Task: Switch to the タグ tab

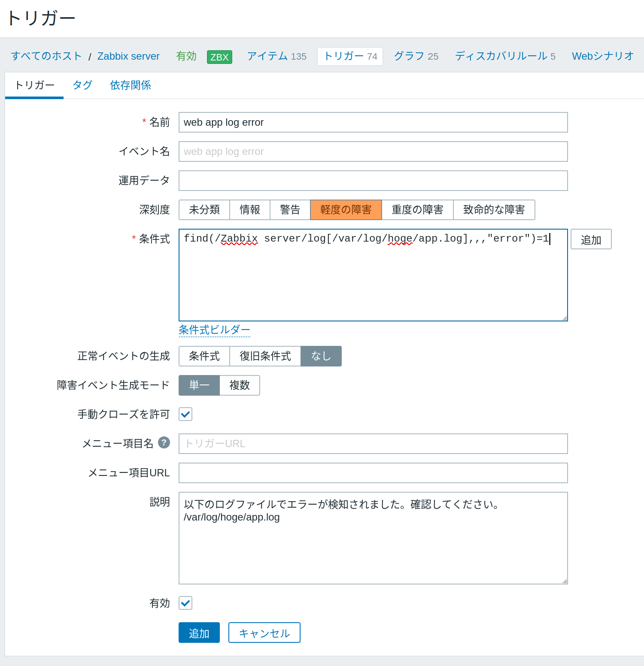Action: pyautogui.click(x=82, y=85)
